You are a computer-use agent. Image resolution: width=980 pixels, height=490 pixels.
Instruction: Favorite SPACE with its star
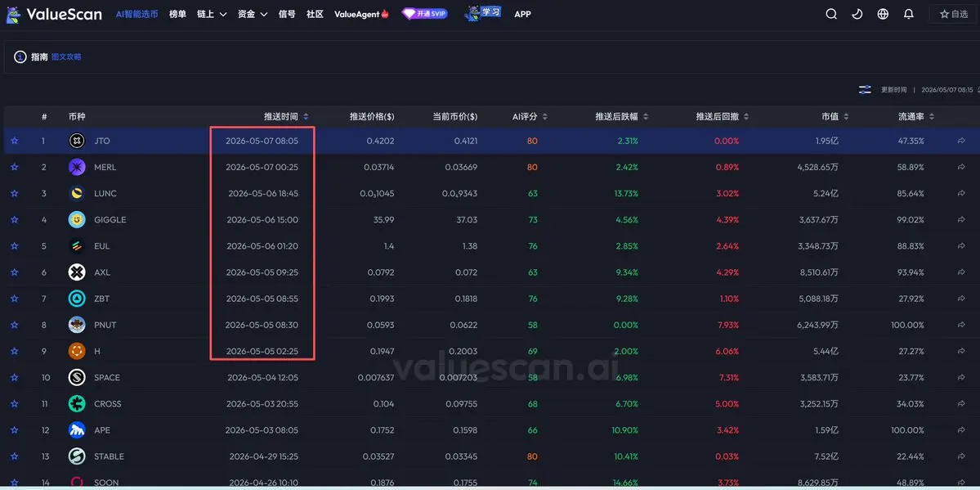pyautogui.click(x=15, y=377)
